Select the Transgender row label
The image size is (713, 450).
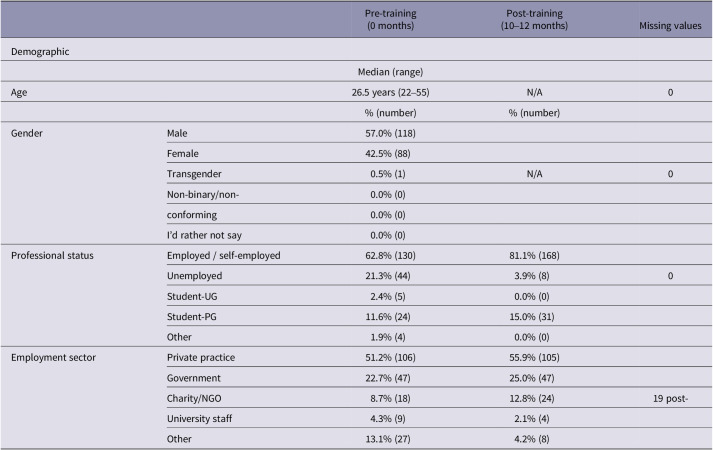[194, 174]
